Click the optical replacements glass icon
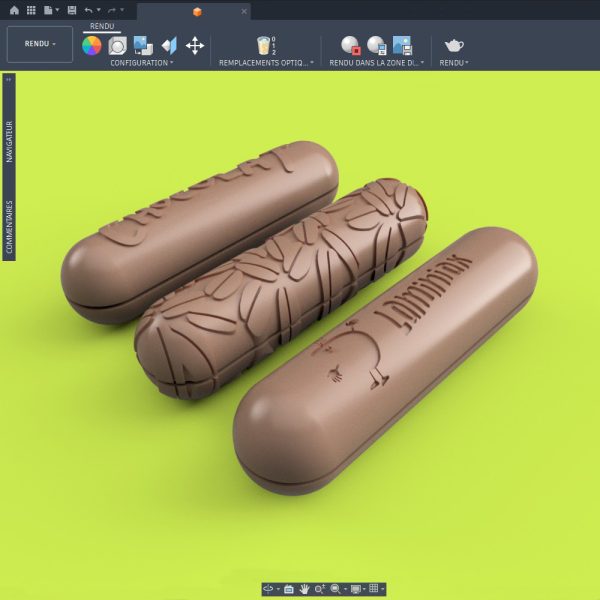 tap(264, 46)
